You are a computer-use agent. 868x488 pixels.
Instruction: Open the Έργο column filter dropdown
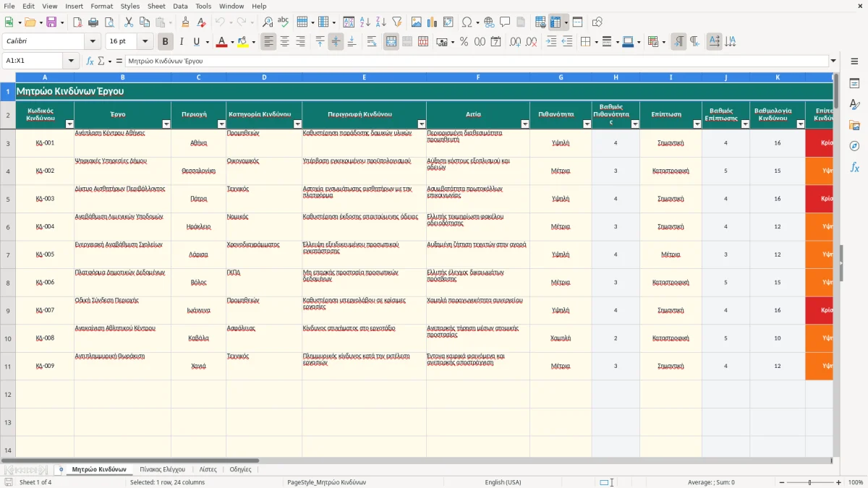tap(166, 124)
